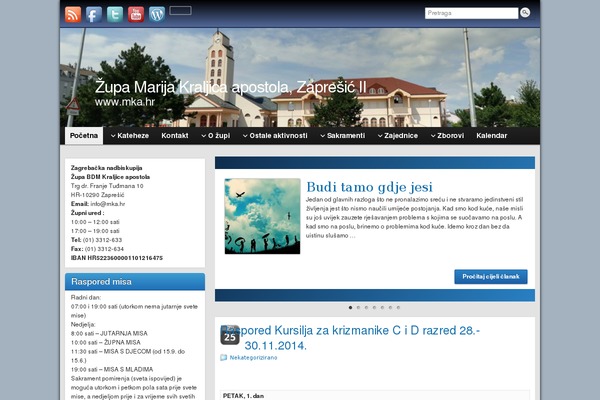Open the Kontakt menu item
600x400 pixels.
tap(174, 136)
